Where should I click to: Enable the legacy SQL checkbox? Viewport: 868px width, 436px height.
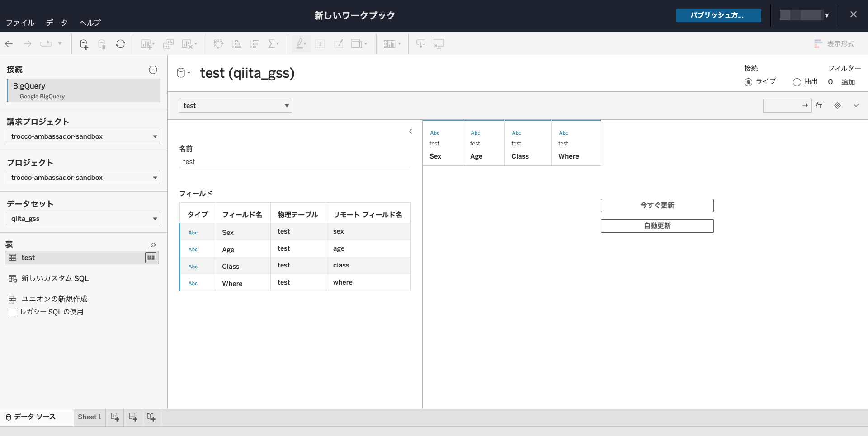point(13,312)
